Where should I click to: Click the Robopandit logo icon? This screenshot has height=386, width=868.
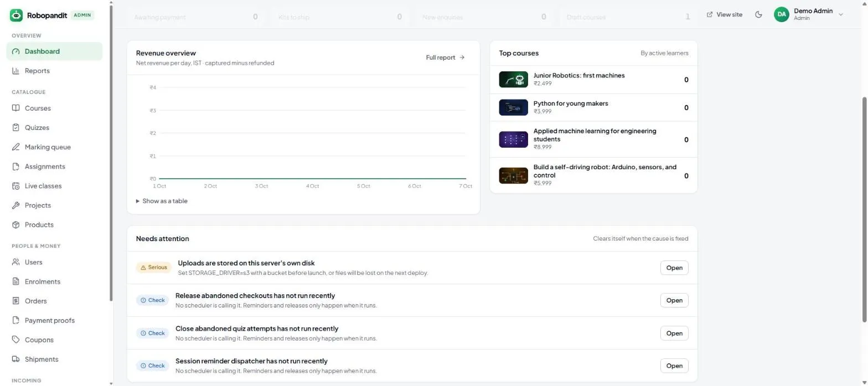click(17, 15)
